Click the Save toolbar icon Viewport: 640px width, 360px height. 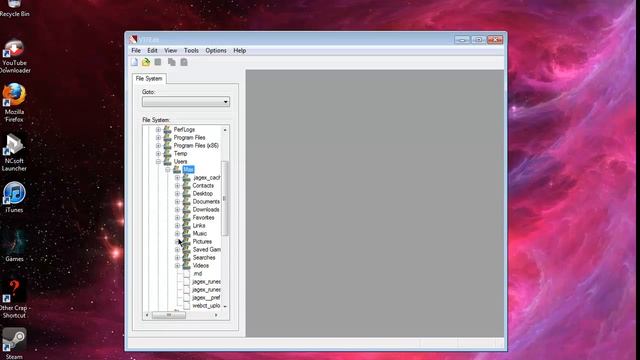pyautogui.click(x=158, y=62)
